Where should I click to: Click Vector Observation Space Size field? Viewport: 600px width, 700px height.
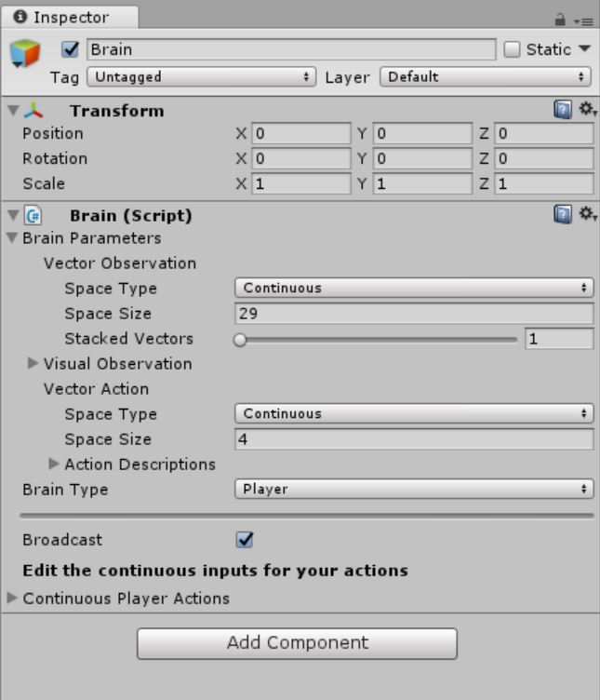[414, 314]
